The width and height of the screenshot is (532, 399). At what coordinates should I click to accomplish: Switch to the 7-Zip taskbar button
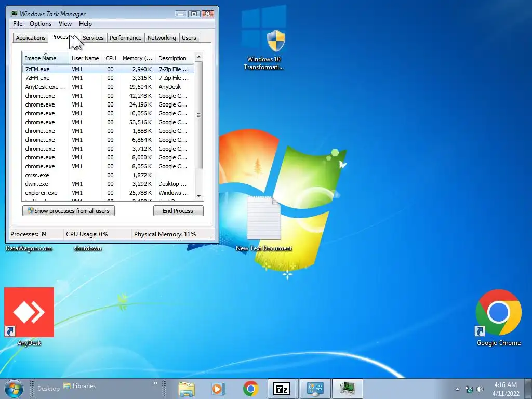pyautogui.click(x=282, y=389)
